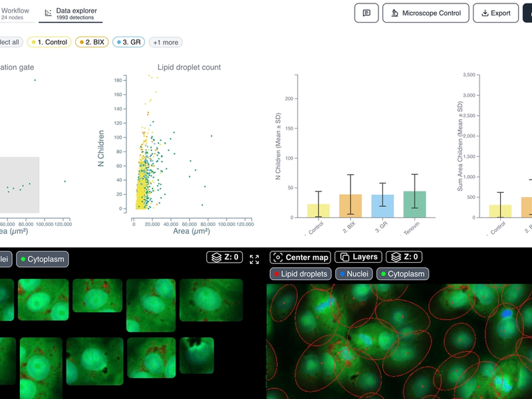Toggle Lipid droplets channel visibility
This screenshot has height=399, width=532.
[x=301, y=274]
